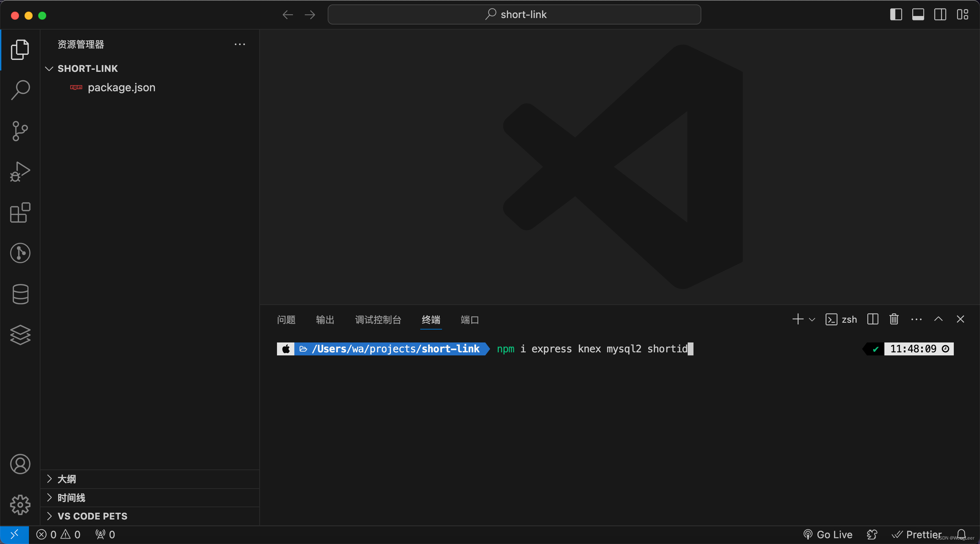Viewport: 980px width, 544px height.
Task: Open the Manage gear settings
Action: (x=20, y=505)
